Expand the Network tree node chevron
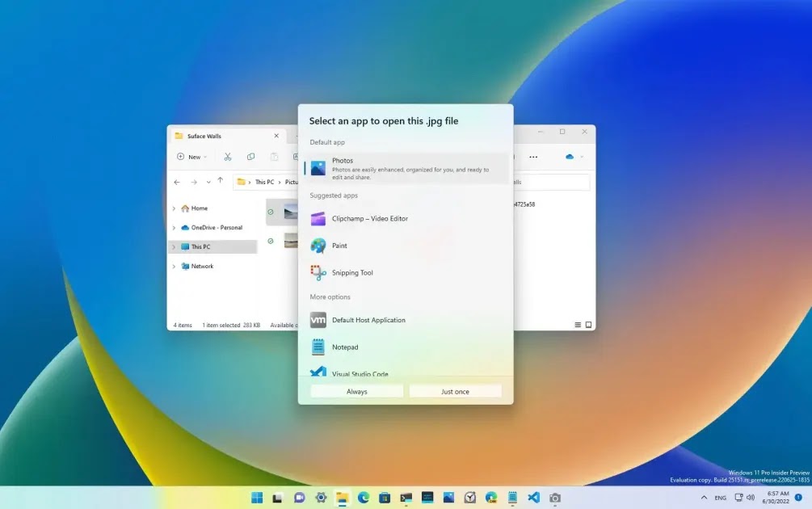 click(174, 266)
